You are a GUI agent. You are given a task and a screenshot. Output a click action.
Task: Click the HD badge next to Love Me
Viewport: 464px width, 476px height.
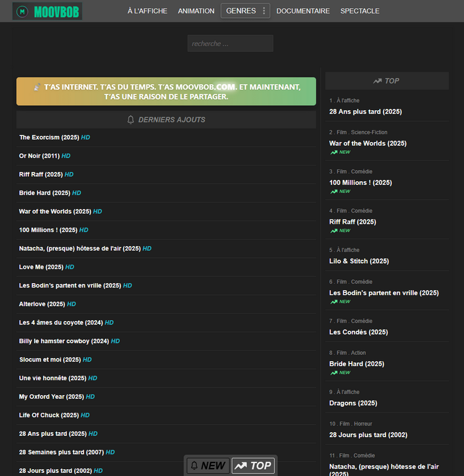(69, 267)
